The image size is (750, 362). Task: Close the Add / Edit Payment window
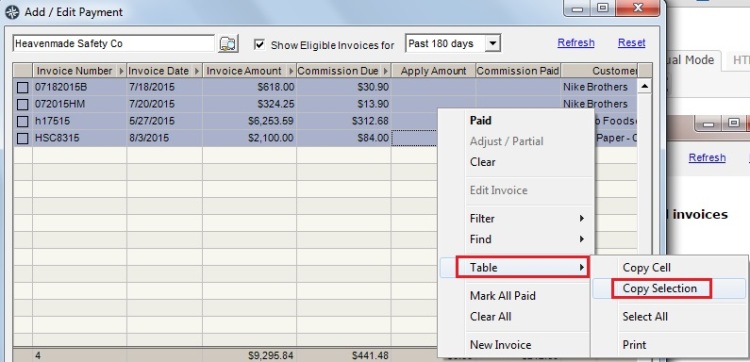pos(638,8)
